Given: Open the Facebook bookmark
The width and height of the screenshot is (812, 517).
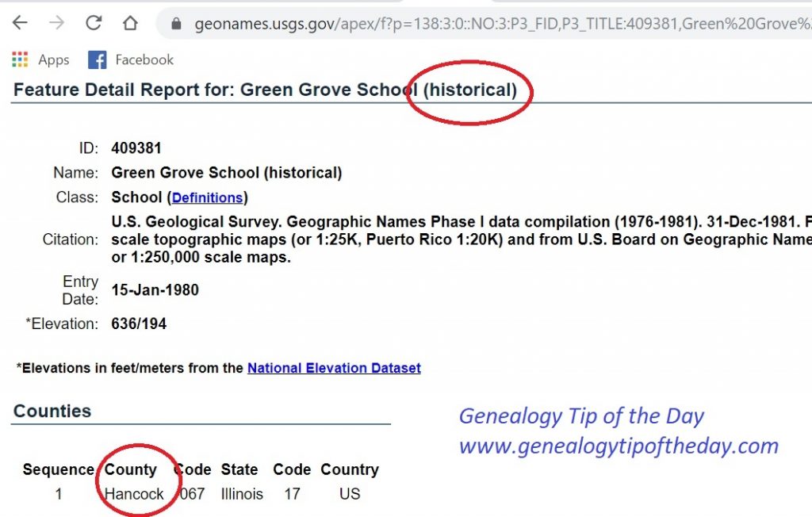Looking at the screenshot, I should point(131,59).
